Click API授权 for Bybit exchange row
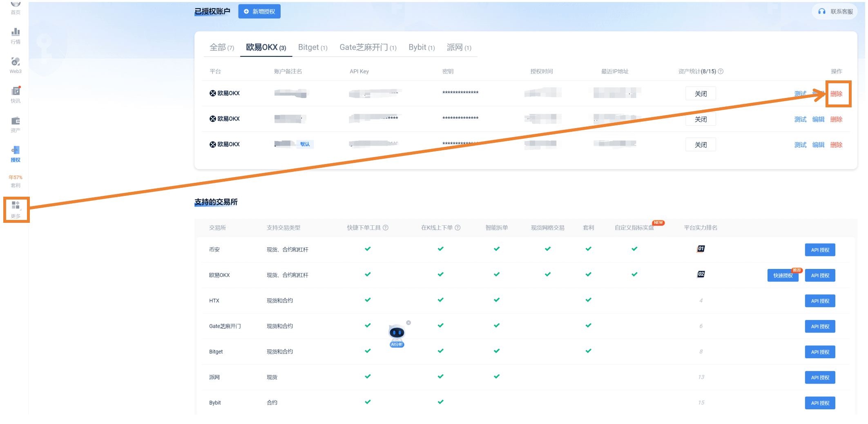Image resolution: width=868 pixels, height=424 pixels. [820, 403]
